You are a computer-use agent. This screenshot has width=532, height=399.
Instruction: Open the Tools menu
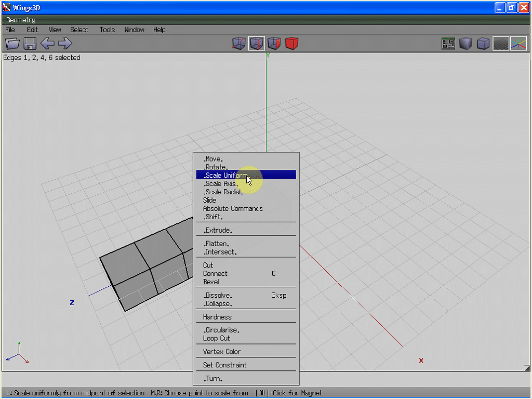click(x=107, y=30)
